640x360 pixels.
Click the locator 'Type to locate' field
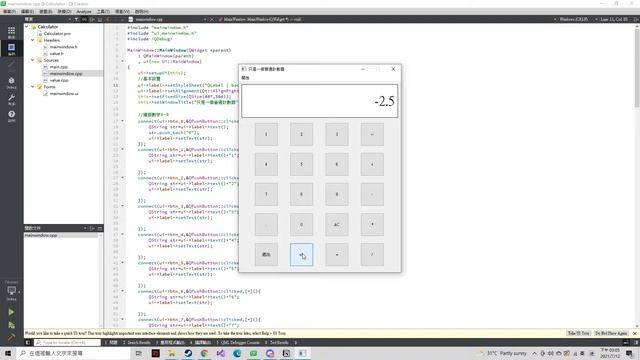pos(67,342)
